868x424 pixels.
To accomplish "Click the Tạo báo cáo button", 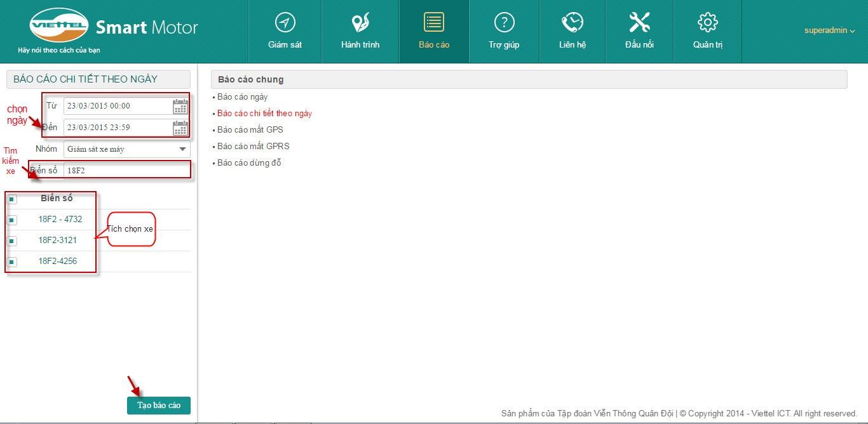I will [158, 406].
